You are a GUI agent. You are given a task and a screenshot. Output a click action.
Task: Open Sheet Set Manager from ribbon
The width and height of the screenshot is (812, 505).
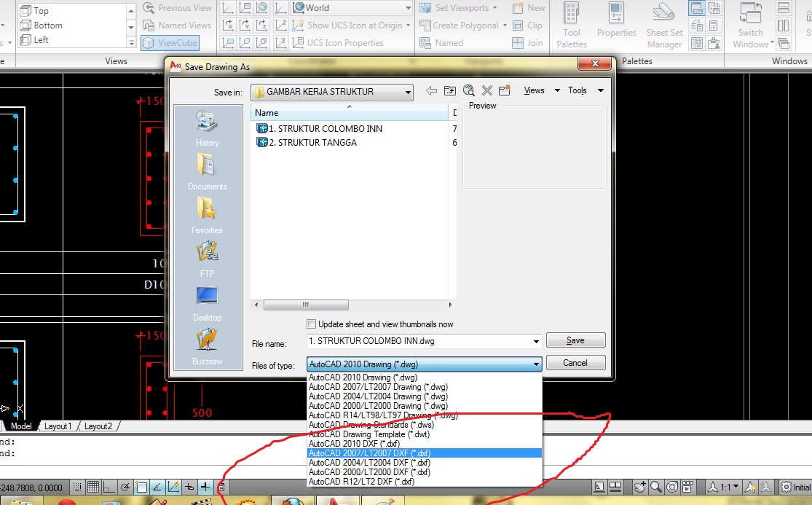pos(664,26)
